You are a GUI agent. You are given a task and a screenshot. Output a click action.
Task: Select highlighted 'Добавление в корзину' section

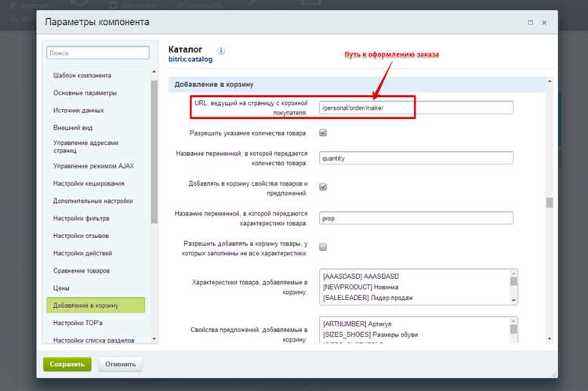point(96,305)
